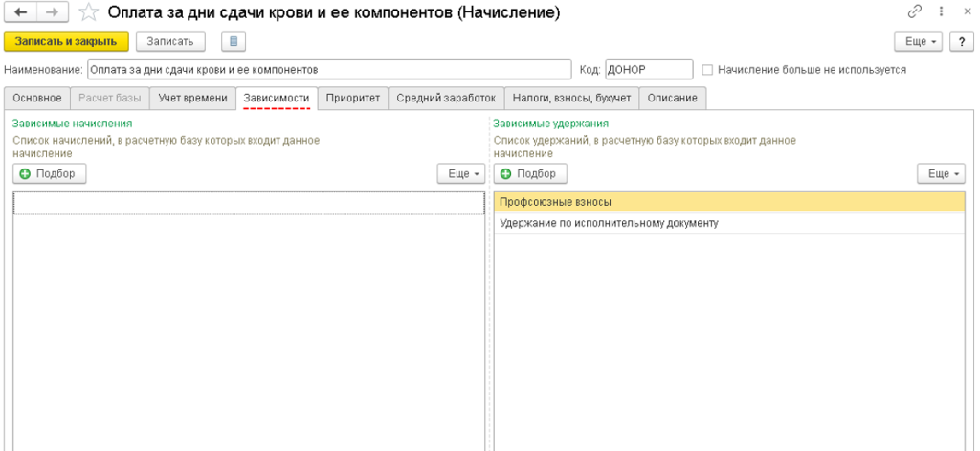This screenshot has height=451, width=980.
Task: Open help with the question mark button
Action: (x=959, y=41)
